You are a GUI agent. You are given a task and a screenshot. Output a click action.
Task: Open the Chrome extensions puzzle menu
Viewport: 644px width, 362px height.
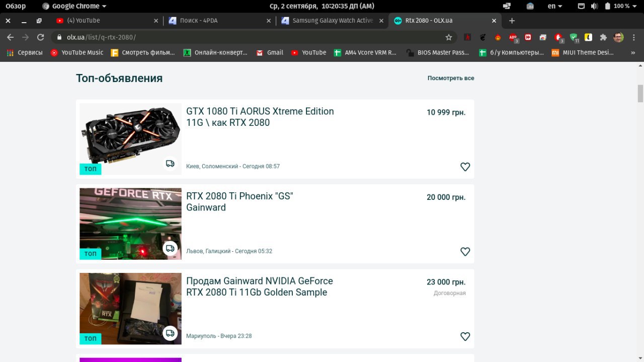coord(603,37)
